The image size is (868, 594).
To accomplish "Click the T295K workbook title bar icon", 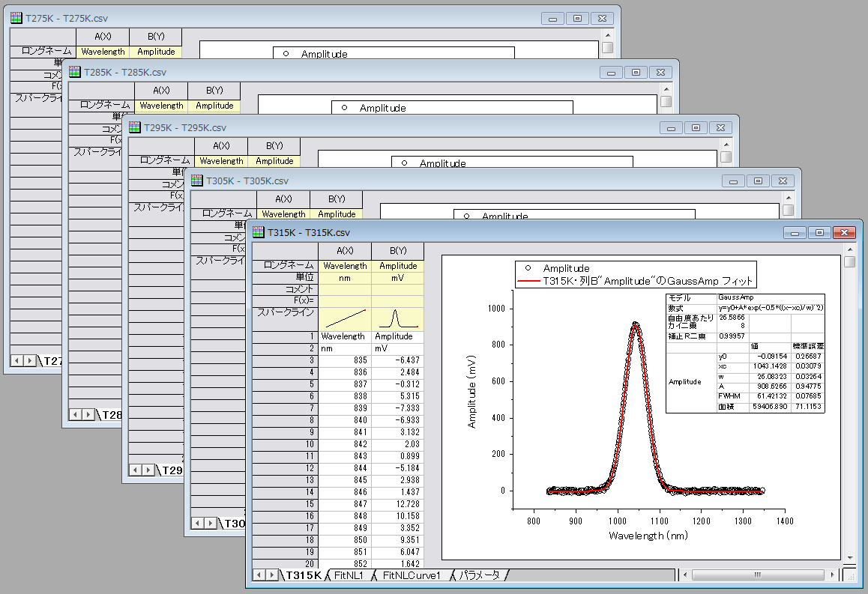I will (x=135, y=128).
